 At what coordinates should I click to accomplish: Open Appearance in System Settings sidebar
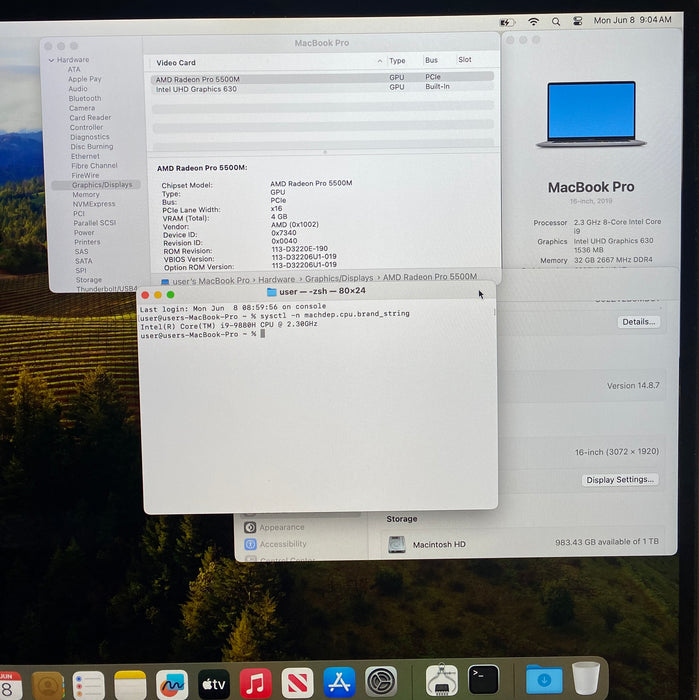[x=282, y=527]
